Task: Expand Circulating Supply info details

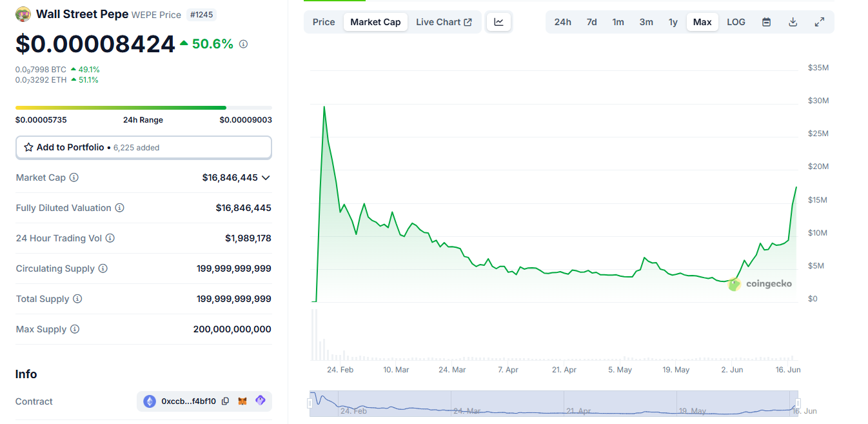Action: (104, 268)
